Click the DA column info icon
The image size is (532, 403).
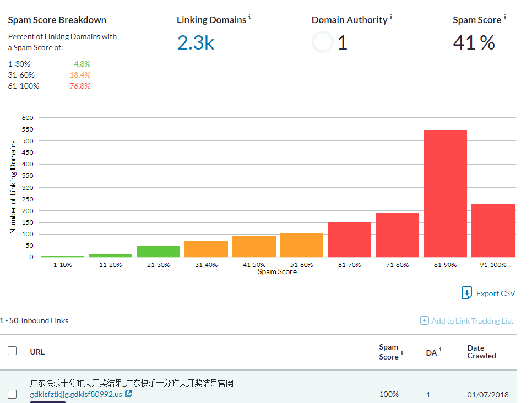point(441,349)
